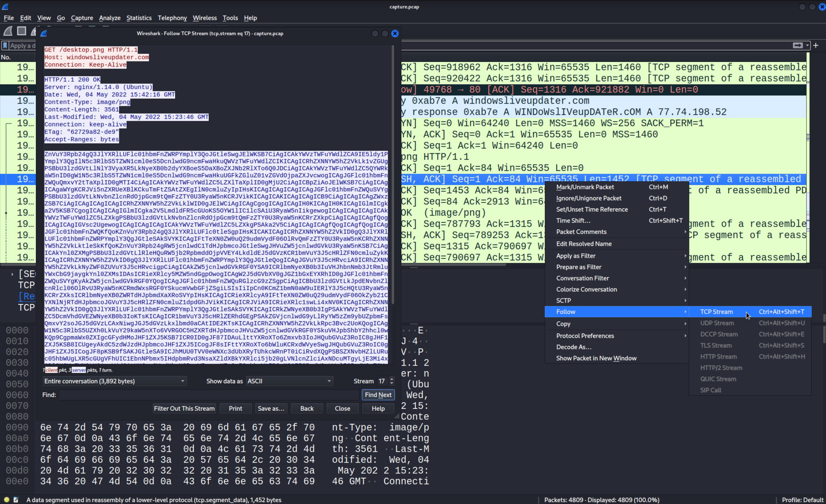Open the expert information status icon

tap(6, 500)
